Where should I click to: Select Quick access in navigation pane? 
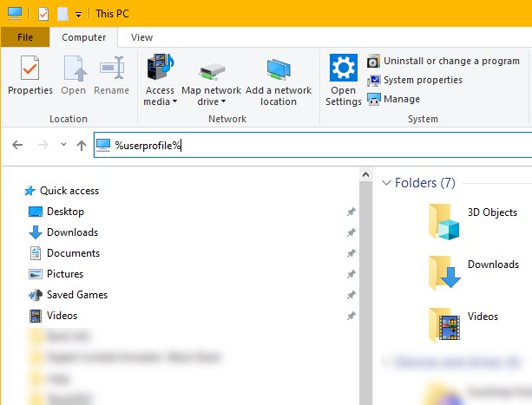pos(62,191)
